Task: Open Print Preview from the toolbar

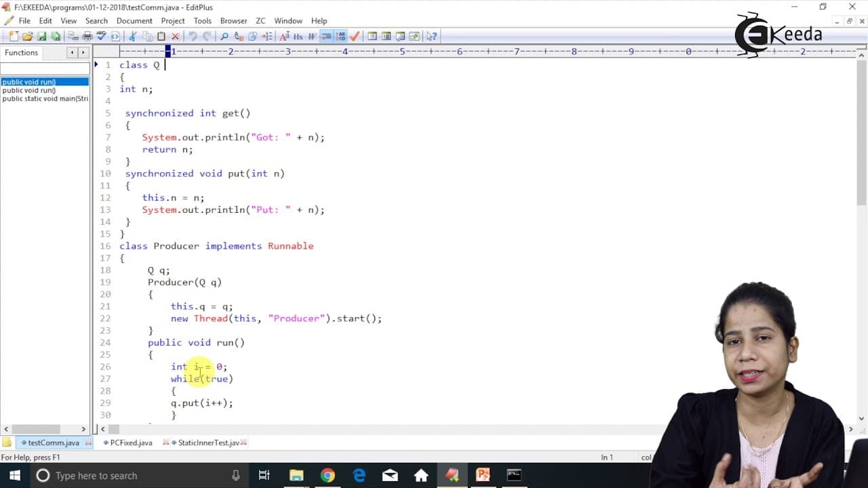Action: coord(73,36)
